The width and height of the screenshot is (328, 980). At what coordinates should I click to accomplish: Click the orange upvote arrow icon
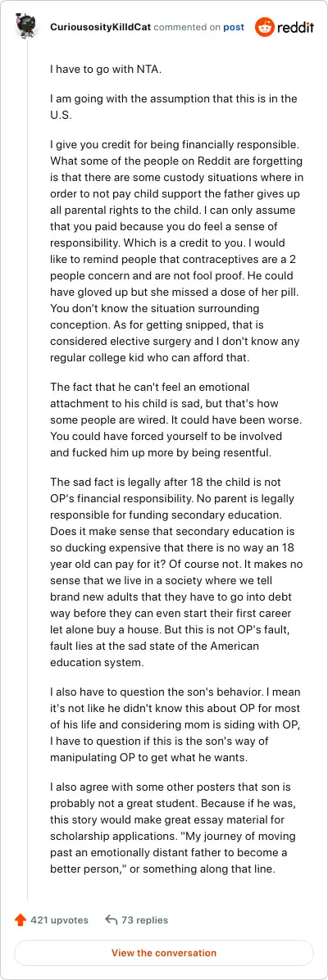[20, 920]
